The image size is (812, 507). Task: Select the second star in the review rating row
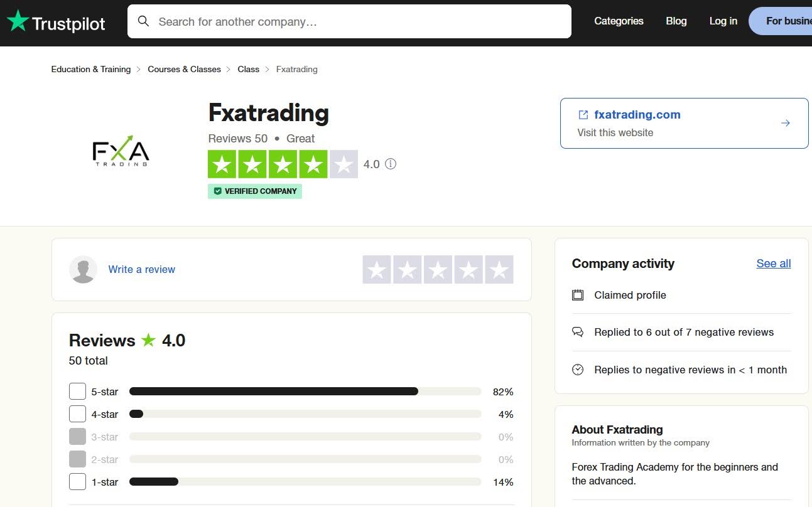click(x=407, y=270)
